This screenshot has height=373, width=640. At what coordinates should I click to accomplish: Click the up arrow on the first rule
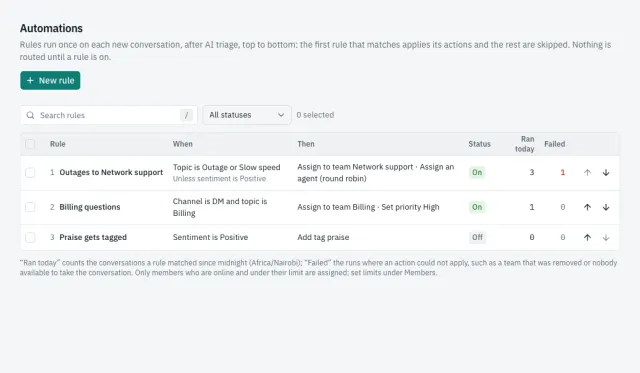(587, 173)
